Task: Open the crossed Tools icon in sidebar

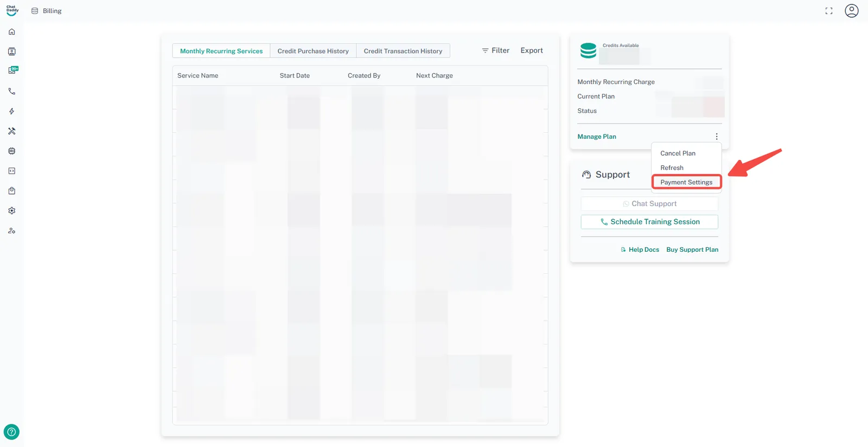Action: point(12,131)
